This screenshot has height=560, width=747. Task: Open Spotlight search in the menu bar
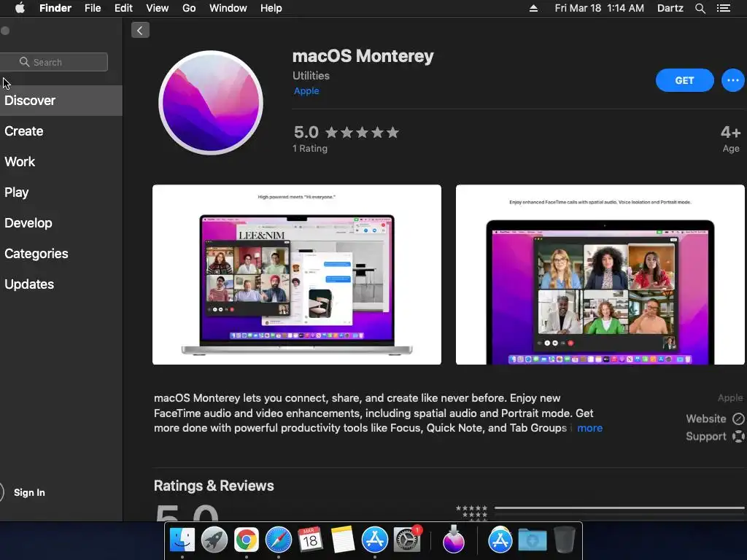click(x=700, y=8)
